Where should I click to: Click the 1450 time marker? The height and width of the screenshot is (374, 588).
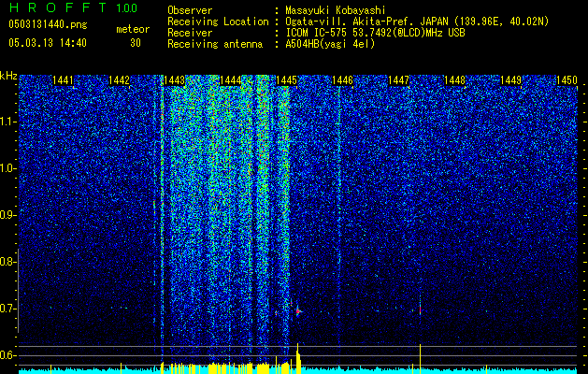[x=566, y=79]
